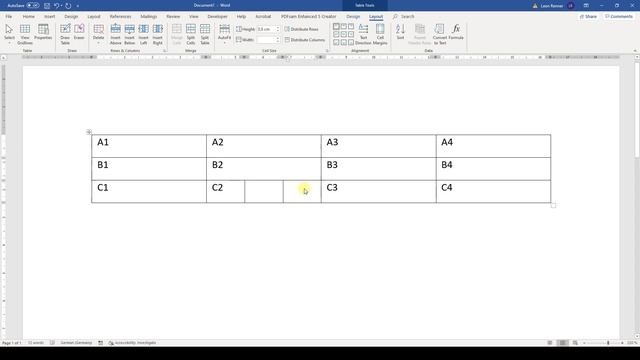Save the document from the quick toolbar
Viewport: 640px width, 360px height.
click(x=47, y=6)
